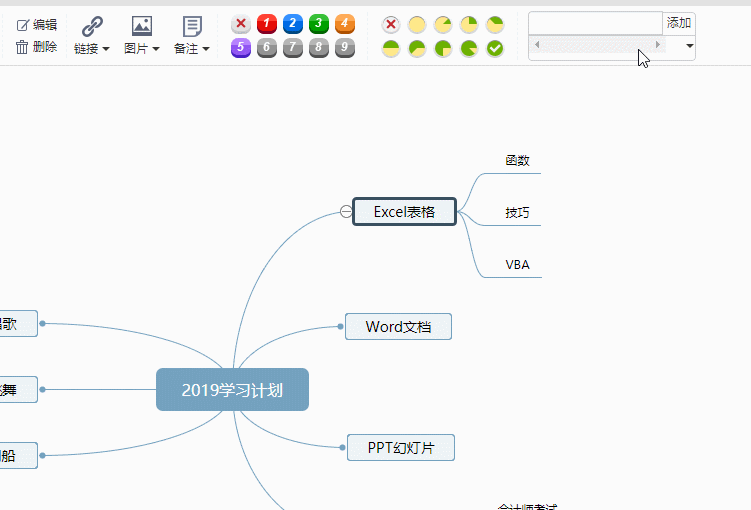
Task: Collapse the Excel表格 node
Action: (x=346, y=211)
